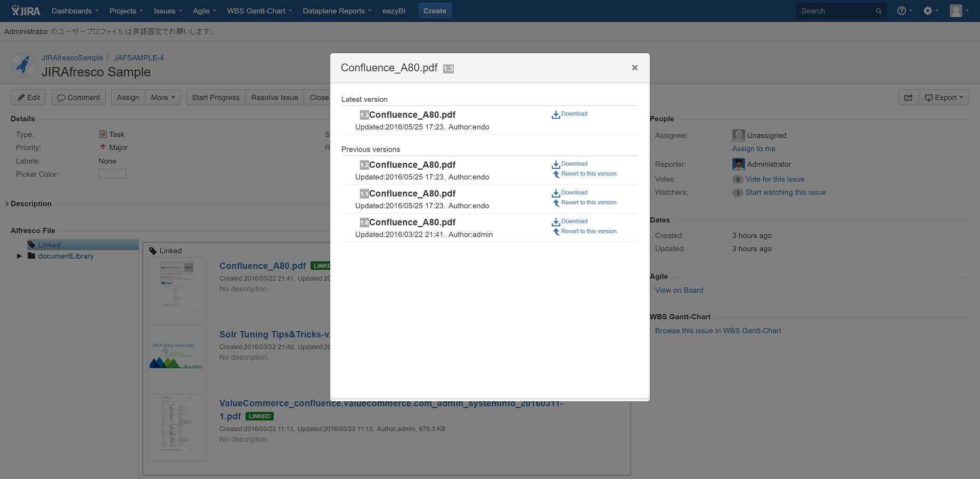Click Download link for latest version 1.3

click(574, 114)
